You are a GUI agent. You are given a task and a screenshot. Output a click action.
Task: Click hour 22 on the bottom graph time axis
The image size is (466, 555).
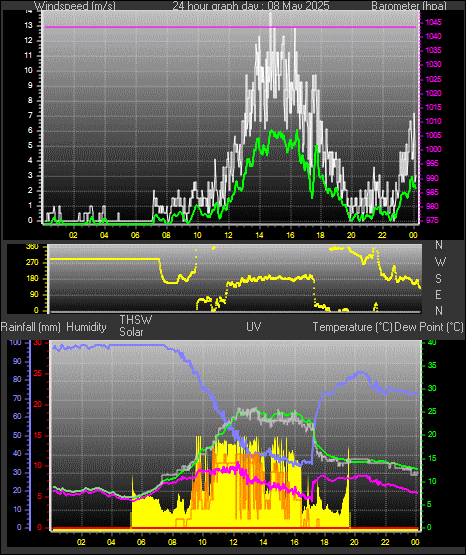tap(385, 542)
